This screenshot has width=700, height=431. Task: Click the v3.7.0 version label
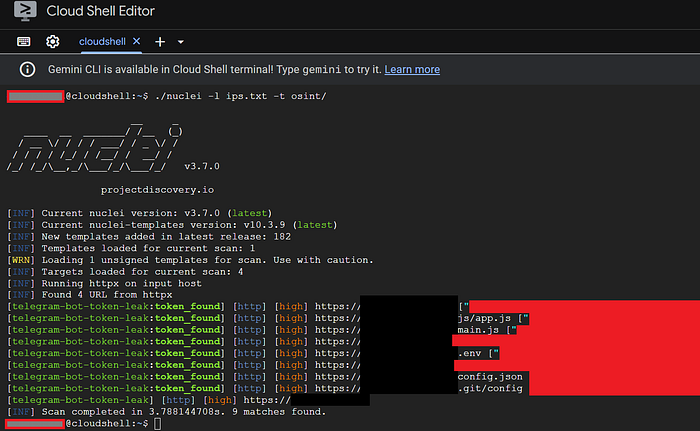(202, 166)
